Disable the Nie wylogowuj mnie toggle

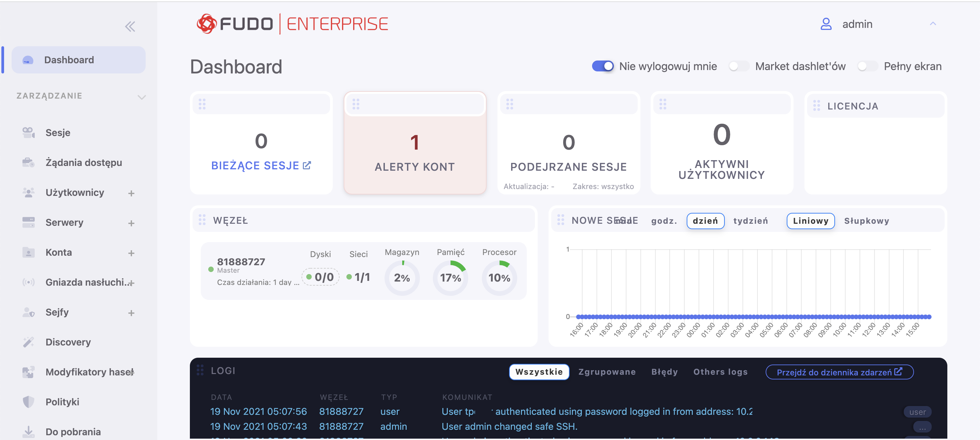pyautogui.click(x=603, y=66)
